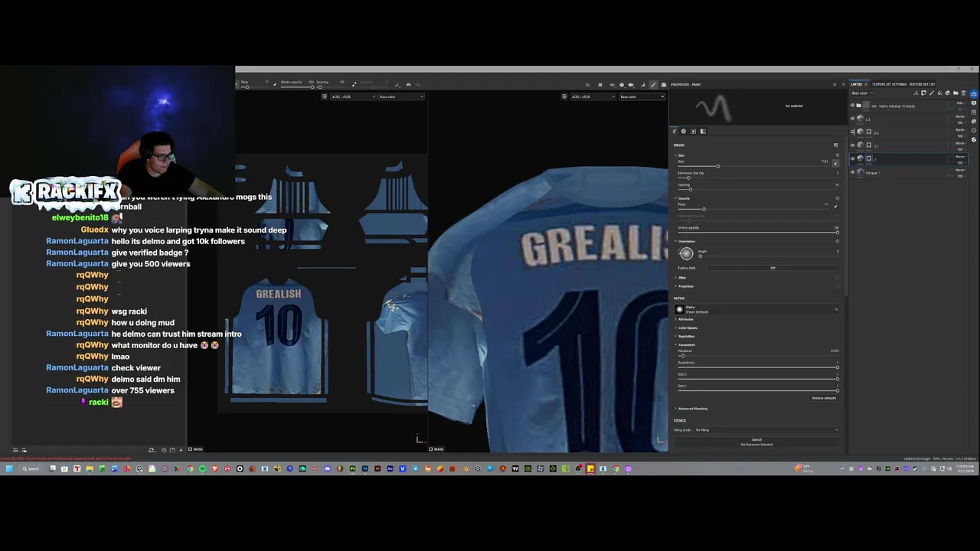Select the mask thumbnail of layer 2.1
Viewport: 980px width, 551px height.
(x=869, y=145)
